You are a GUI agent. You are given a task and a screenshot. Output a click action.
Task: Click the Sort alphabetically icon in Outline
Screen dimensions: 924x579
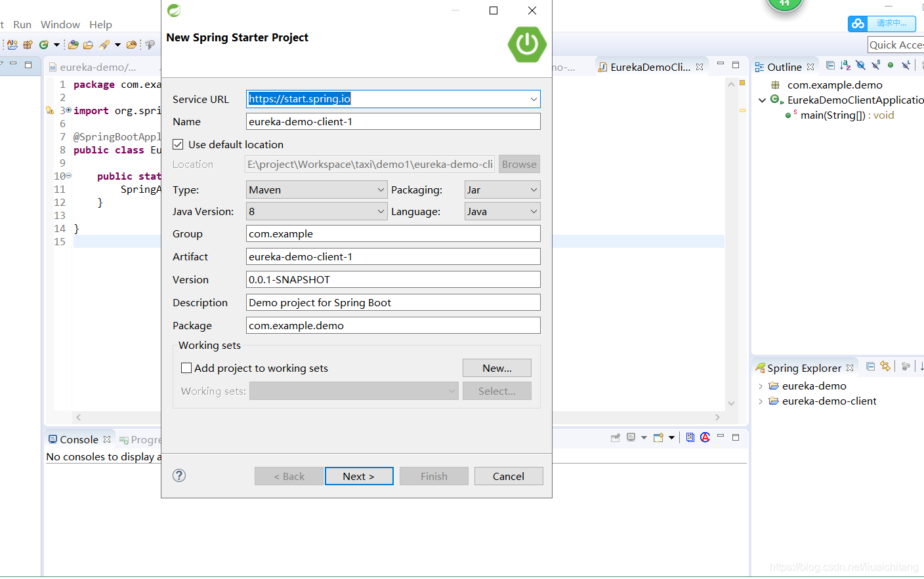coord(845,65)
